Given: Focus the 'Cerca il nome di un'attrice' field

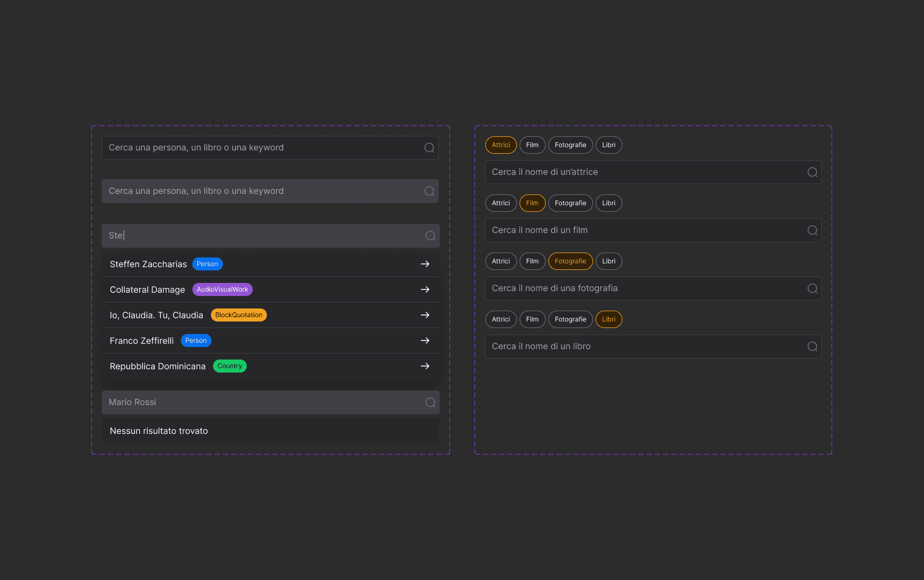Looking at the screenshot, I should (653, 172).
